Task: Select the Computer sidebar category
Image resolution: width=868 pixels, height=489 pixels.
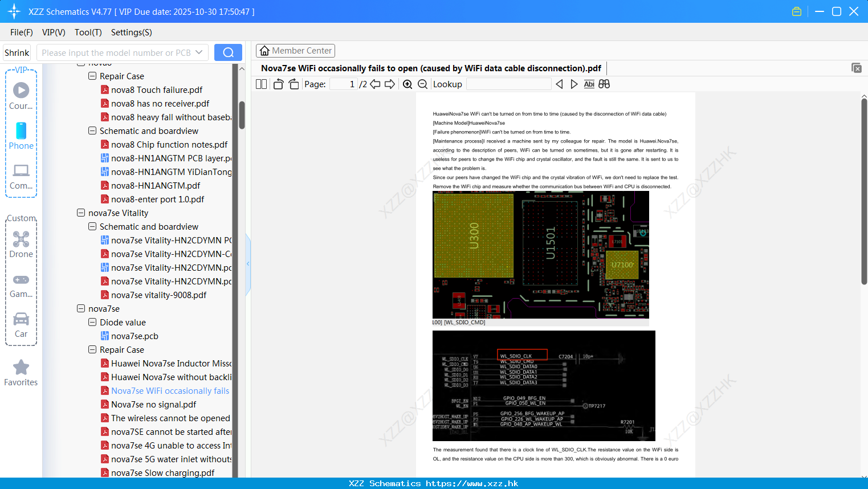Action: click(21, 176)
